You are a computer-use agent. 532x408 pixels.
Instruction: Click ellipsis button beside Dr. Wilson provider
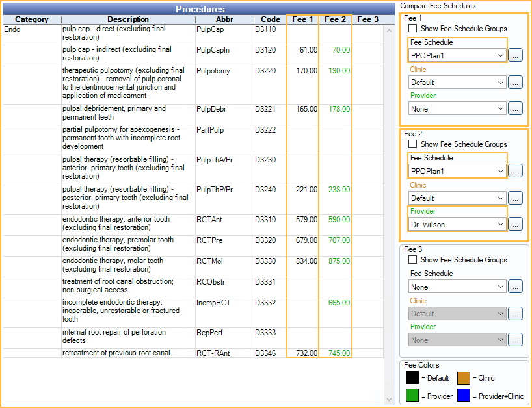tap(515, 224)
